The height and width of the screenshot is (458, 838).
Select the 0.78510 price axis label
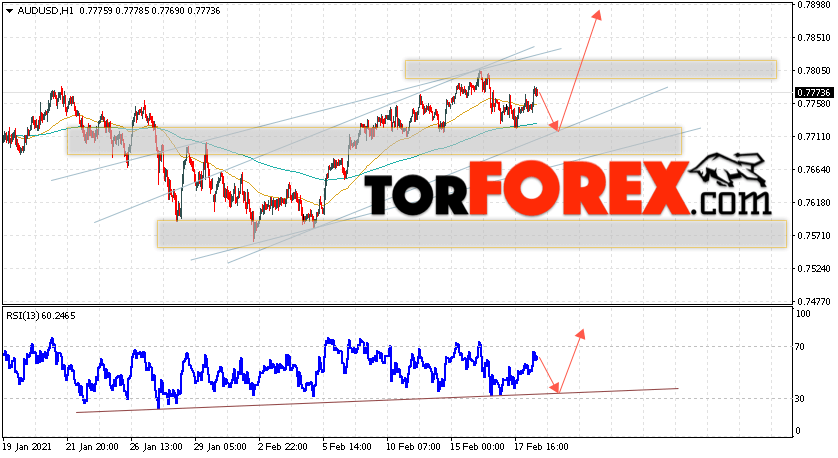coord(814,38)
